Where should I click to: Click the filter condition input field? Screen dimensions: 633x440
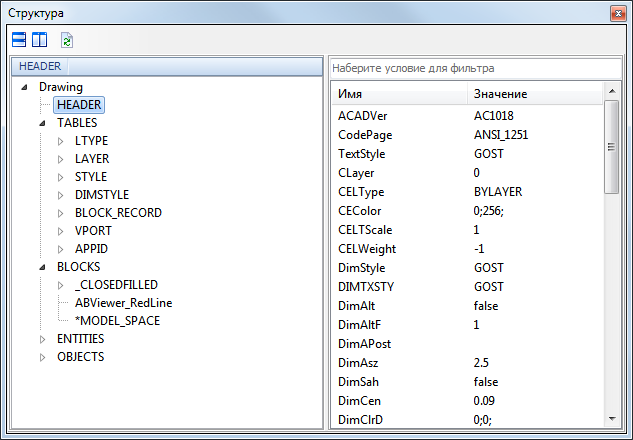(x=474, y=68)
